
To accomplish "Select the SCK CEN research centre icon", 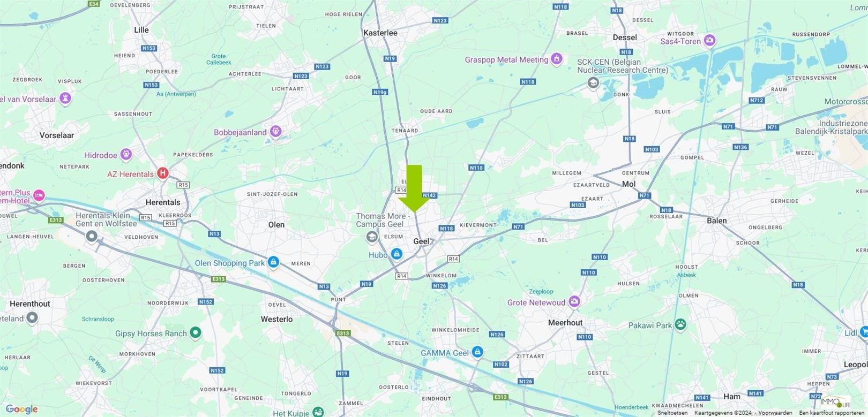I will pos(593,83).
